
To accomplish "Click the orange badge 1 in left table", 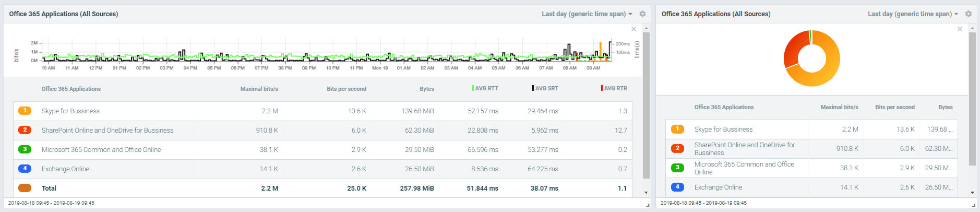I will point(25,111).
